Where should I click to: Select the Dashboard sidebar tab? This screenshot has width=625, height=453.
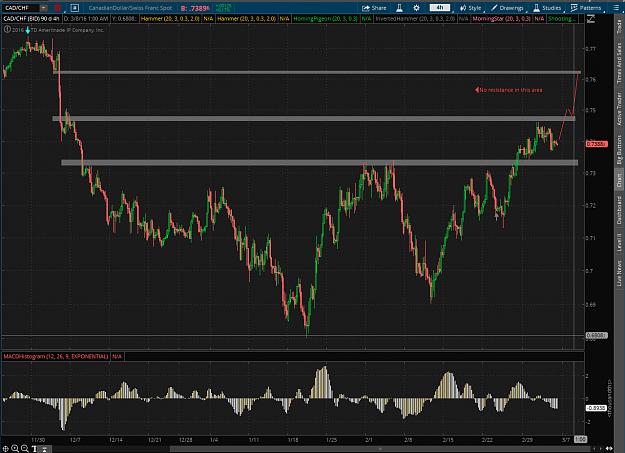click(619, 210)
